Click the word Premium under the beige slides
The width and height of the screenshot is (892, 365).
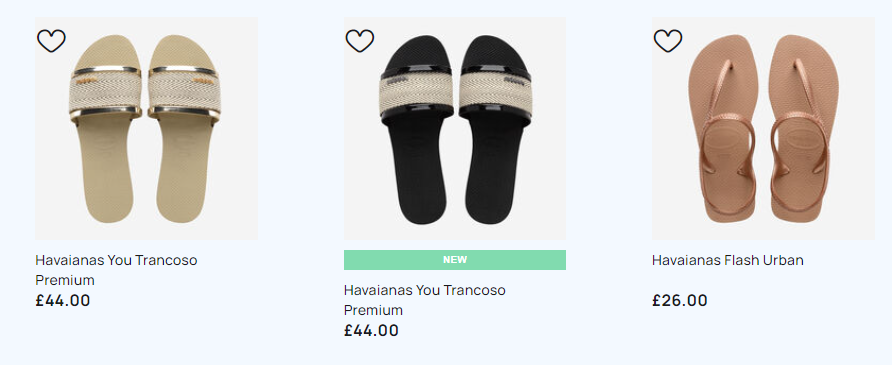(65, 280)
